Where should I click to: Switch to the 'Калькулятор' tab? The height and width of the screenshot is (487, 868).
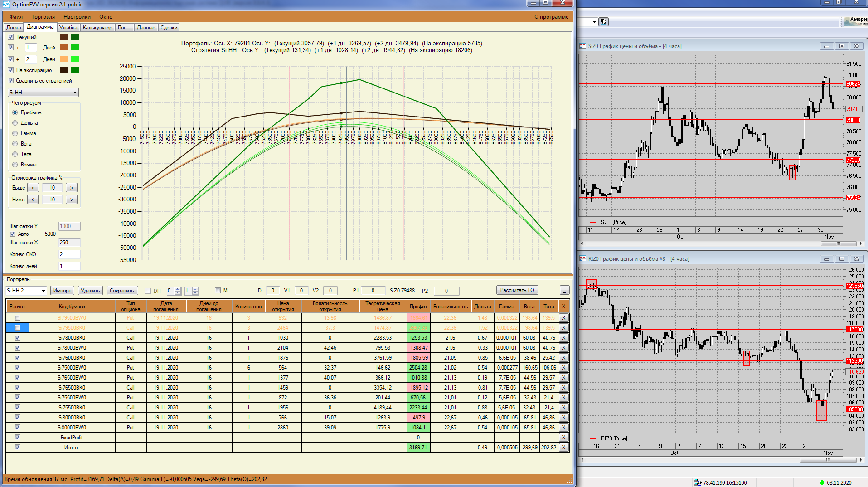click(x=97, y=28)
